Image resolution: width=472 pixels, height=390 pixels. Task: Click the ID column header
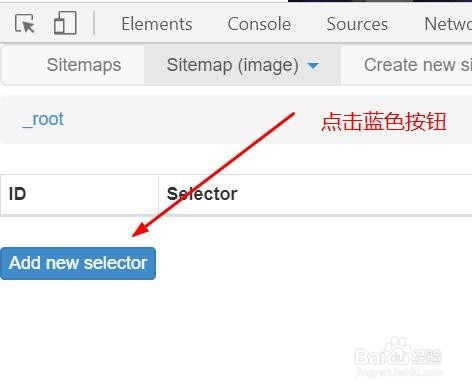tap(17, 194)
